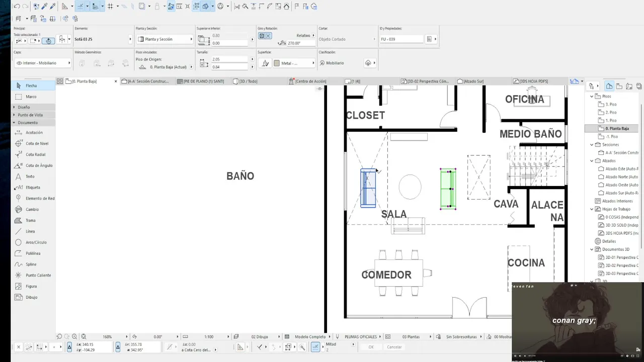Image resolution: width=644 pixels, height=362 pixels.
Task: Pick the Cota de Ángulo tool
Action: 33,165
